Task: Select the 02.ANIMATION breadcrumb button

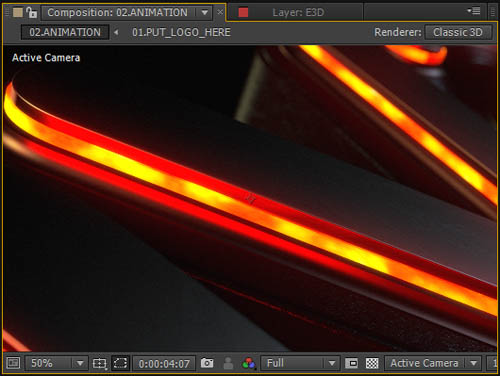Action: pyautogui.click(x=65, y=32)
